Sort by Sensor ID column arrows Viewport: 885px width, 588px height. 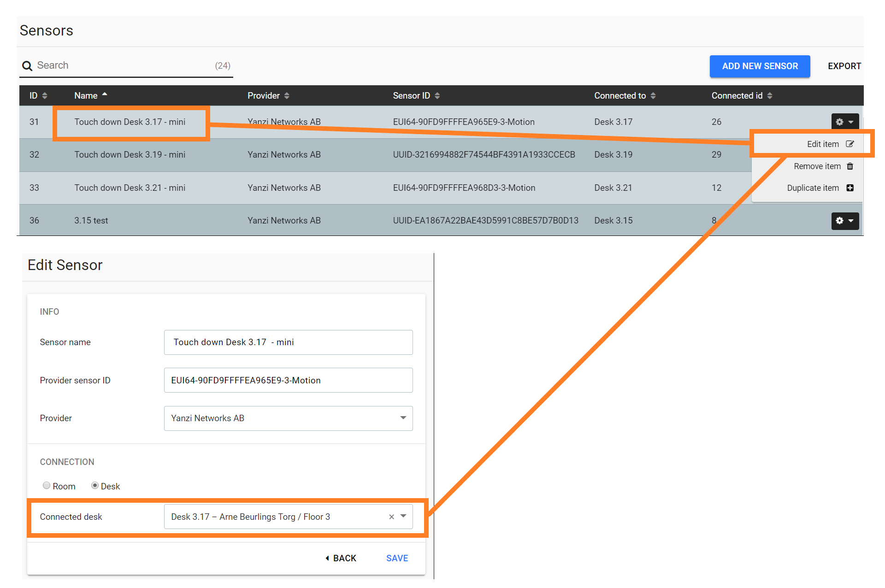[437, 95]
